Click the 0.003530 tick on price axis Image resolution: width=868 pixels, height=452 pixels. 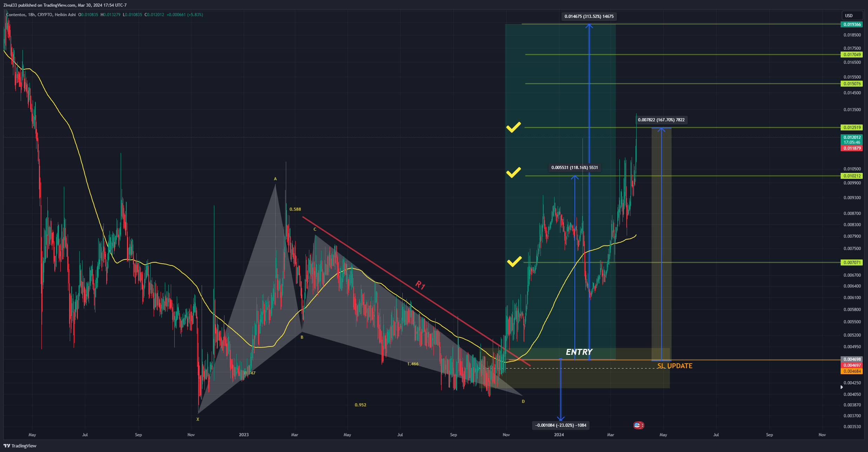pos(852,427)
